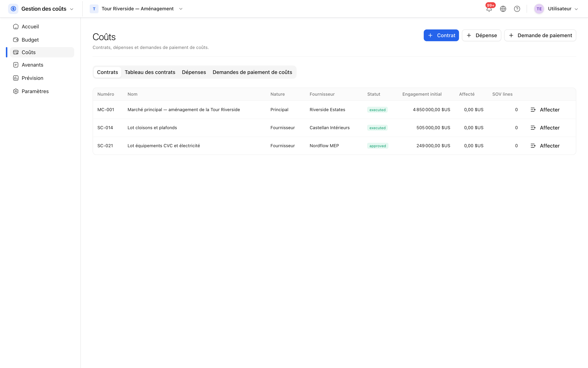Open the help question mark icon

[x=517, y=9]
